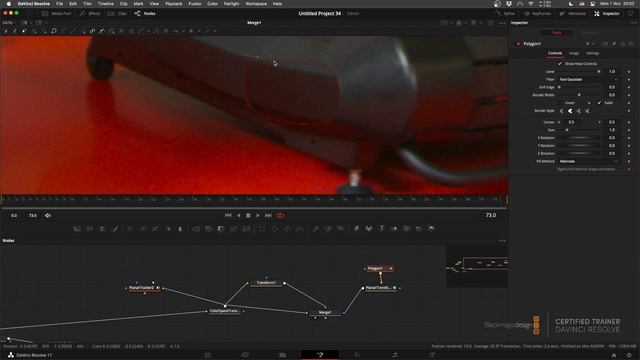Open Project Manager home icon

(613, 356)
